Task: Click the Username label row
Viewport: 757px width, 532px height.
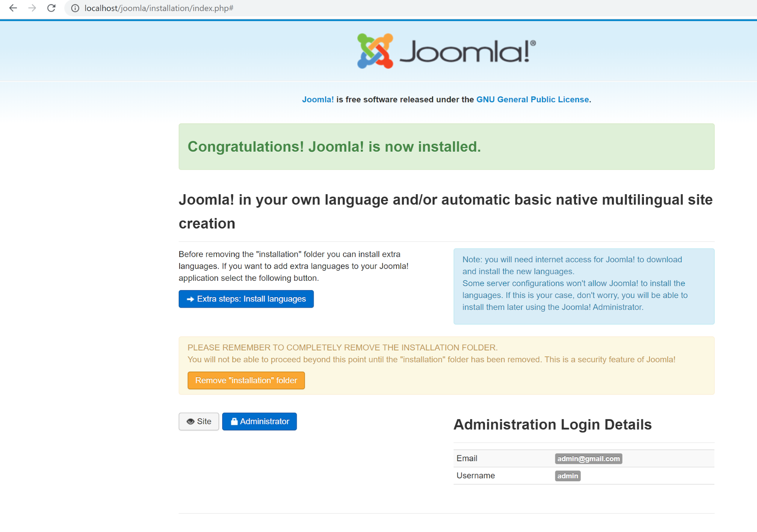Action: tap(584, 476)
